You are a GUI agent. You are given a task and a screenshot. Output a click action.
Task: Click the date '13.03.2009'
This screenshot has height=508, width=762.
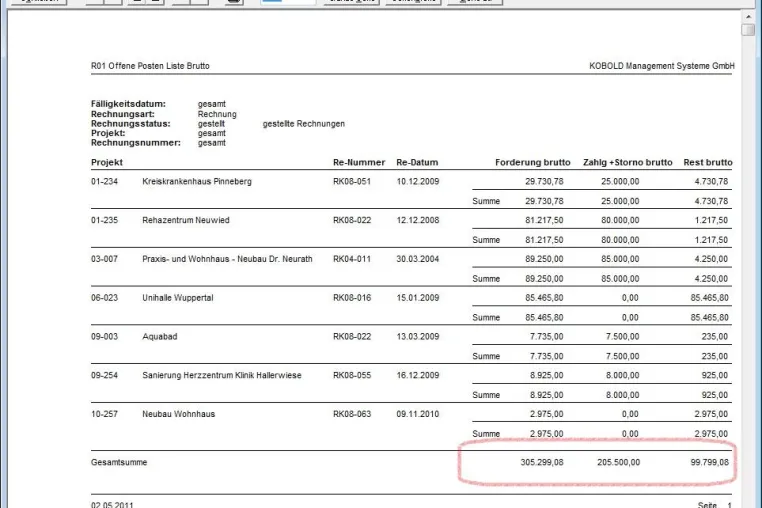click(417, 336)
